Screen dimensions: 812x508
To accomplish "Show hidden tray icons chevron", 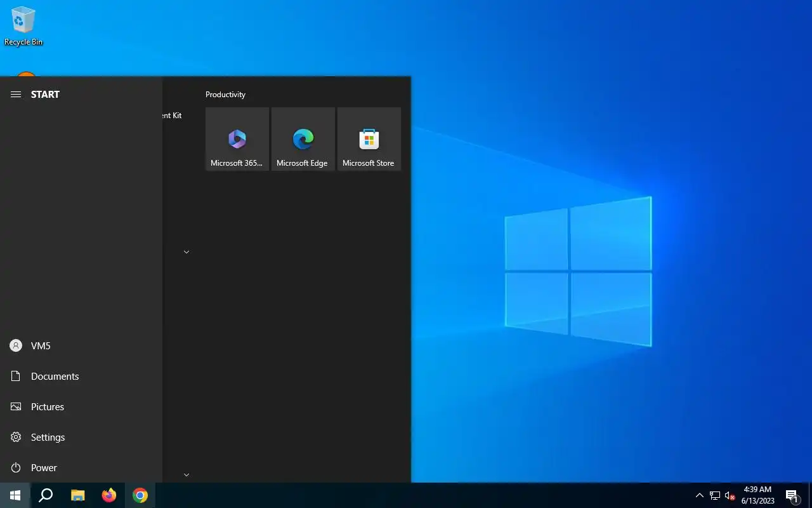I will (700, 495).
